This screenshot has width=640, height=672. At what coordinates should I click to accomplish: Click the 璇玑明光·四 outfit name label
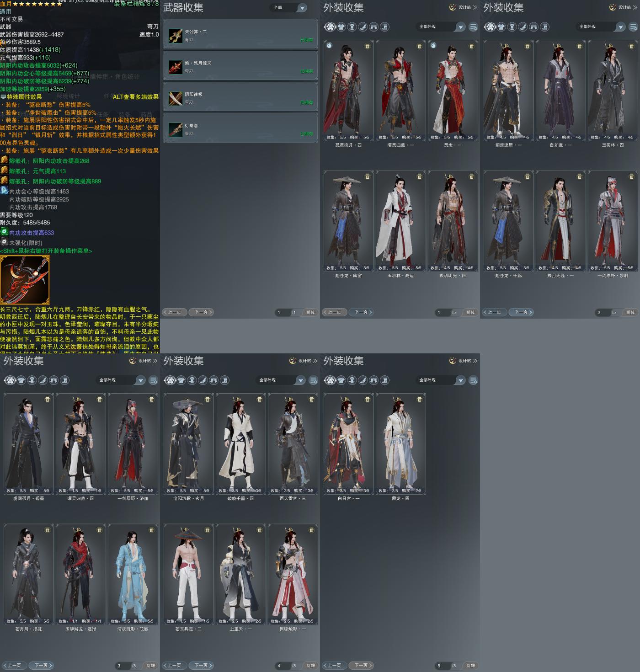453,276
